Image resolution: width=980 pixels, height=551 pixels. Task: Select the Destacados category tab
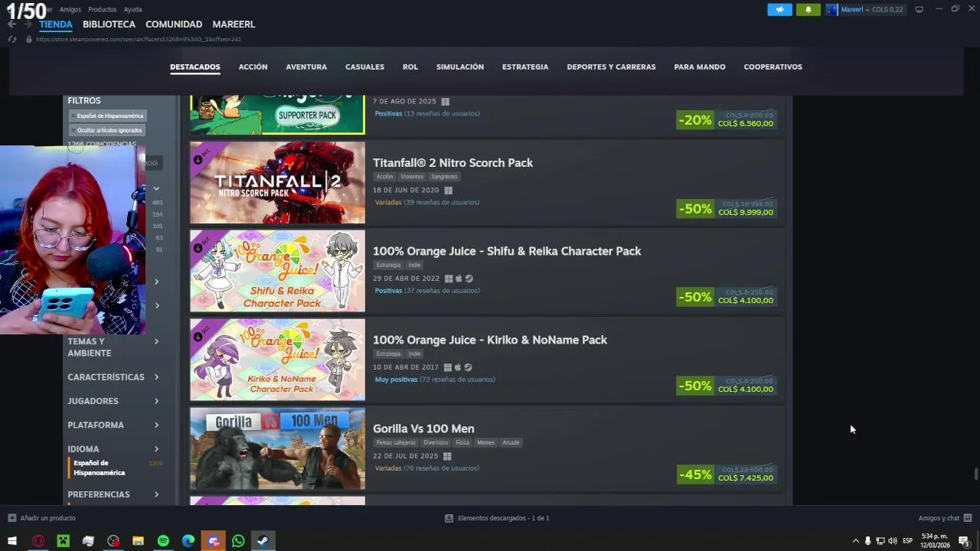coord(194,67)
